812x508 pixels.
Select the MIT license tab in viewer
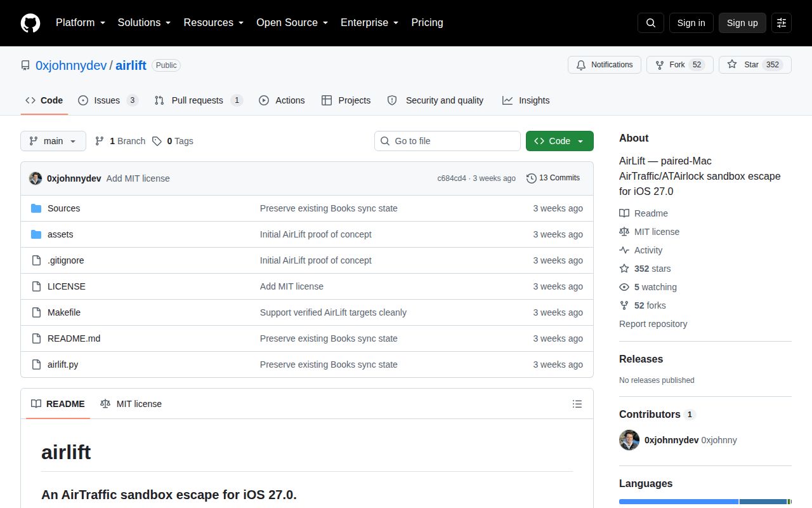coord(131,404)
